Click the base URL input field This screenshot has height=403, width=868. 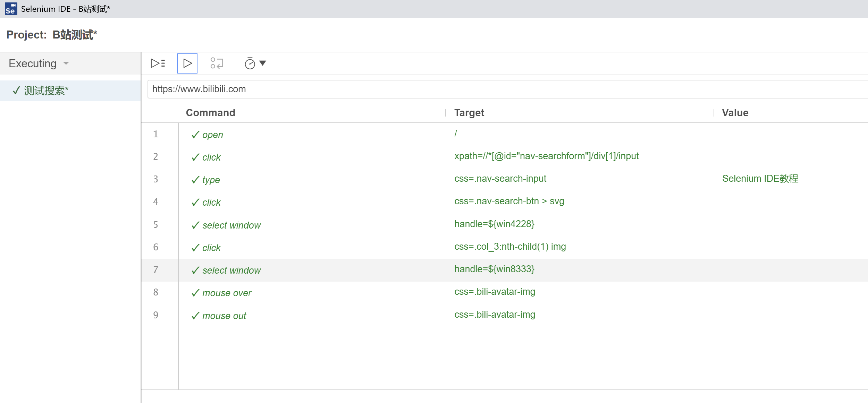(486, 89)
